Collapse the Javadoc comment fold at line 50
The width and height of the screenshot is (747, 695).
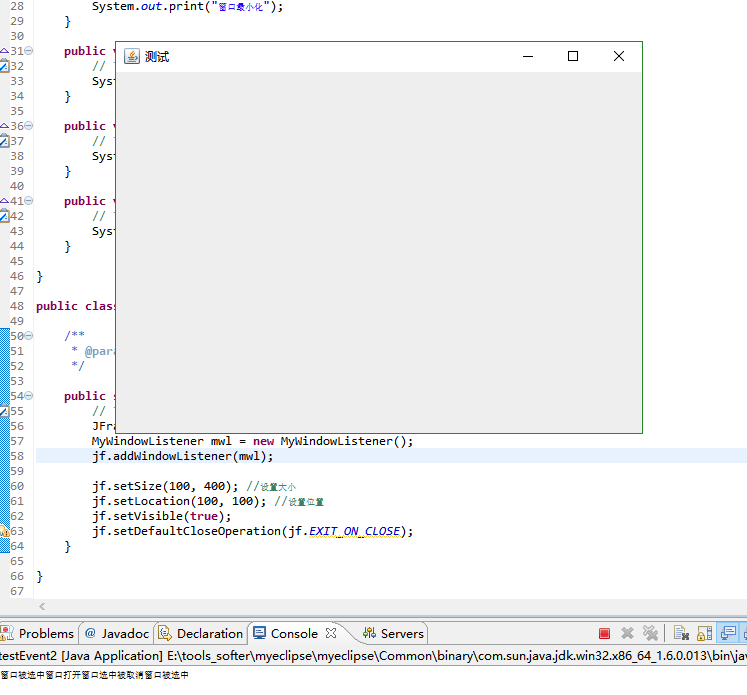29,336
